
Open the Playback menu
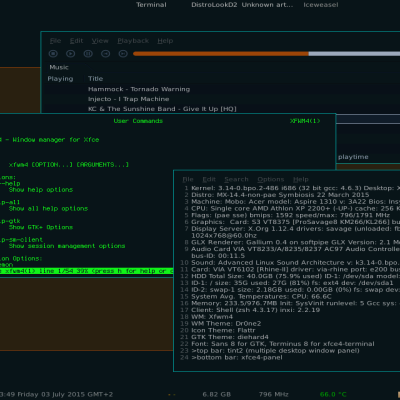[133, 41]
